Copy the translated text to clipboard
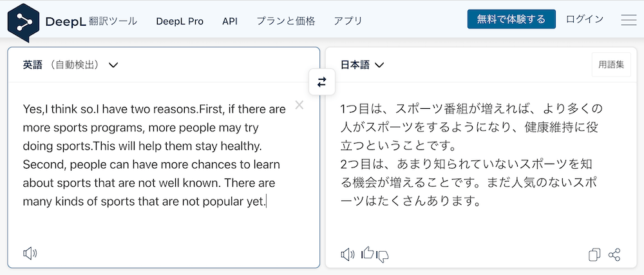This screenshot has height=275, width=644. coord(594,255)
